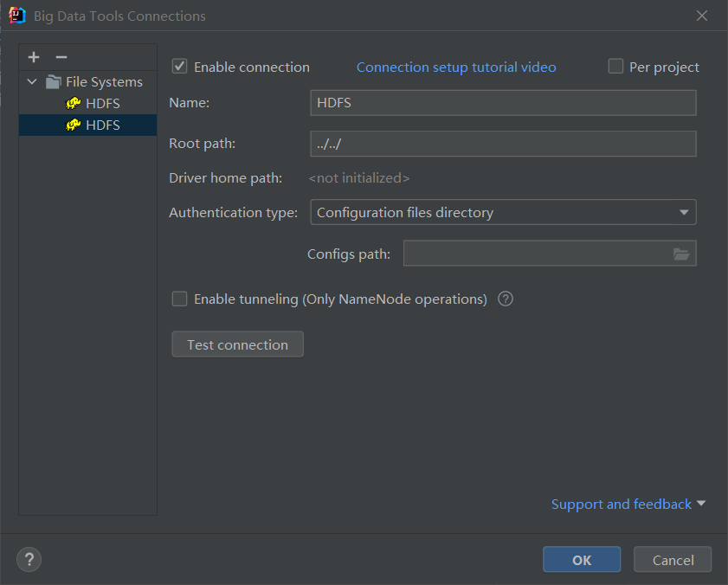Click the tunneling help question mark icon

tap(506, 299)
